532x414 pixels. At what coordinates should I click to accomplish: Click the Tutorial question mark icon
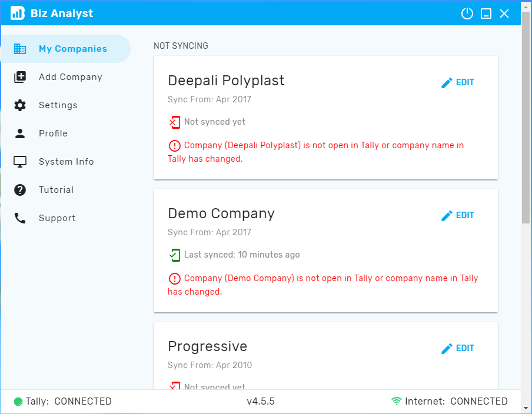coord(20,190)
